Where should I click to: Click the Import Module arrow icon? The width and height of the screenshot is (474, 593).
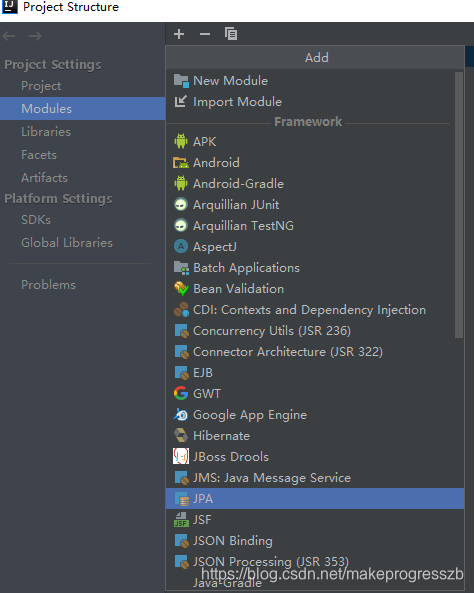181,101
